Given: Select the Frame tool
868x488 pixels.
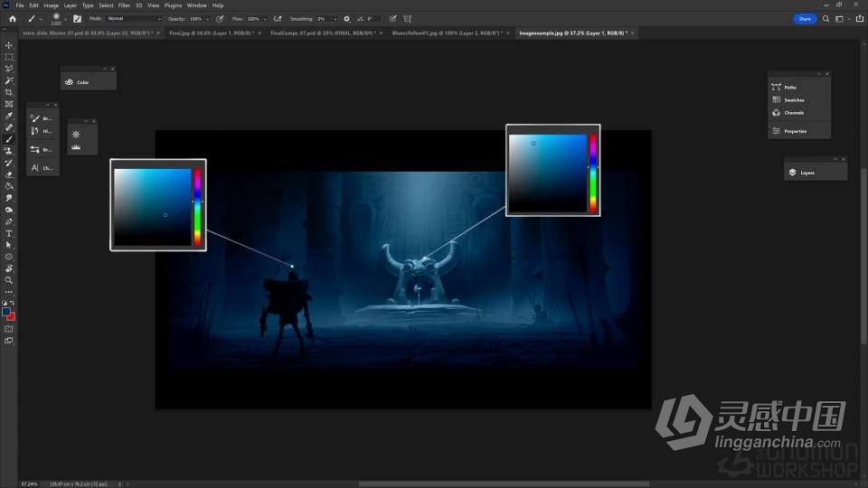Looking at the screenshot, I should click(9, 103).
